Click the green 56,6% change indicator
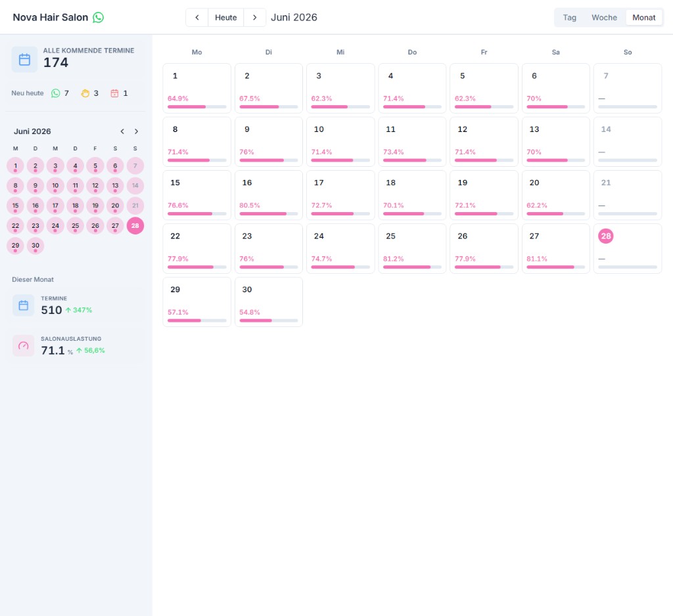The width and height of the screenshot is (673, 616). tap(91, 351)
